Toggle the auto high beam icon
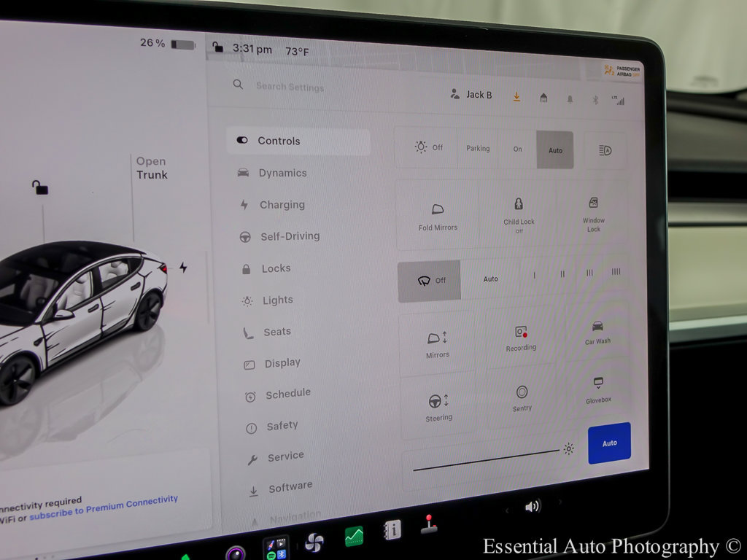The width and height of the screenshot is (747, 560). tap(605, 150)
